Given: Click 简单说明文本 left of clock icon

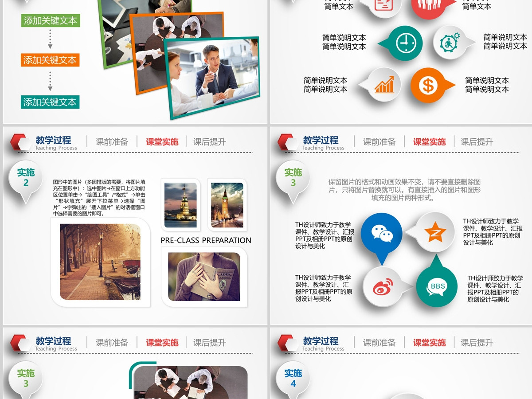Looking at the screenshot, I should click(x=344, y=42).
